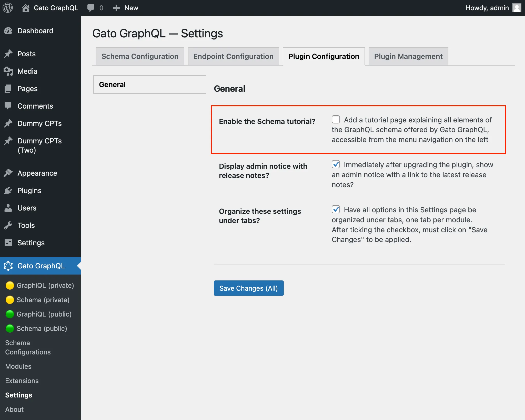This screenshot has width=525, height=420.
Task: Click the pin icon for Dummy CPTs (Two)
Action: (8, 141)
